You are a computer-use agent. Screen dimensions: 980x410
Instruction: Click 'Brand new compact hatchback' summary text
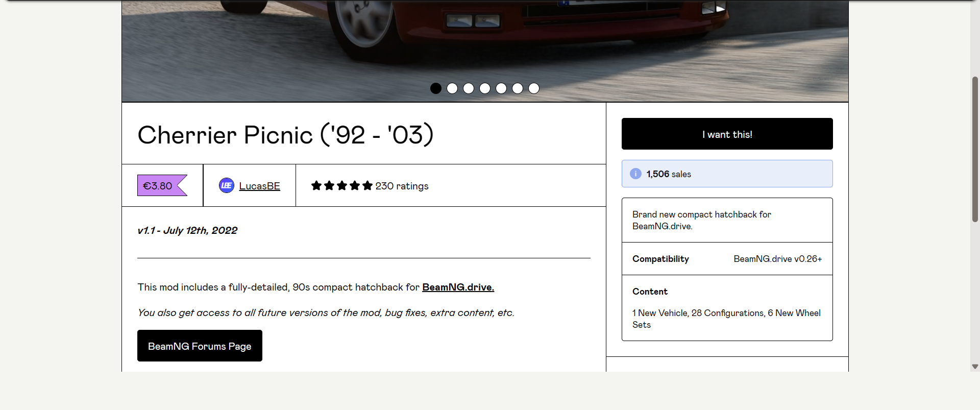tap(702, 220)
